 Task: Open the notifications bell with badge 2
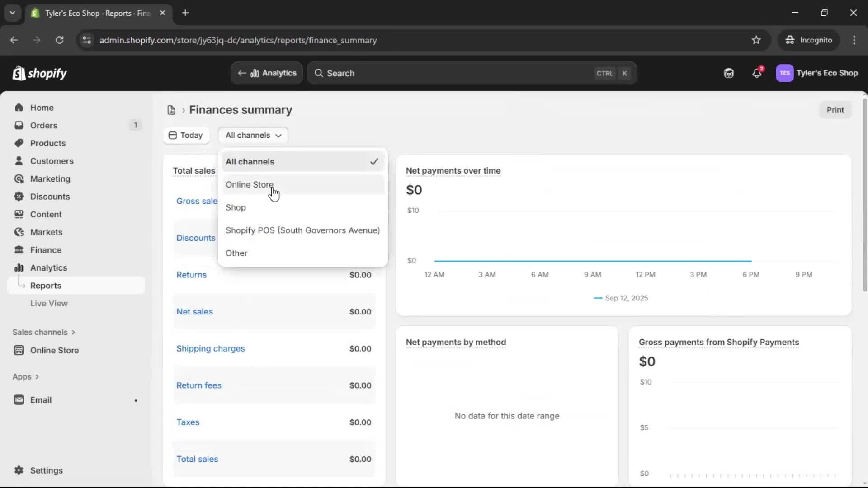[x=757, y=73]
